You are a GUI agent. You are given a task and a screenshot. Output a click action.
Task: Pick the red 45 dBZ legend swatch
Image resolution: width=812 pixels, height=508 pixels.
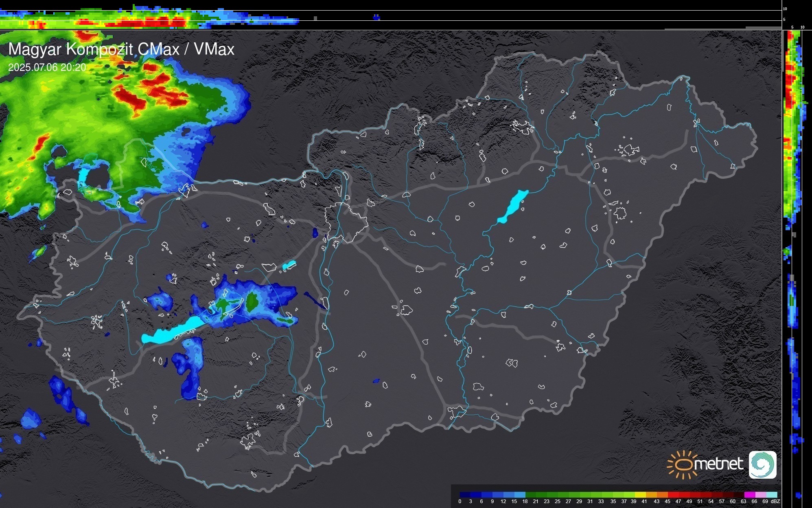point(673,495)
